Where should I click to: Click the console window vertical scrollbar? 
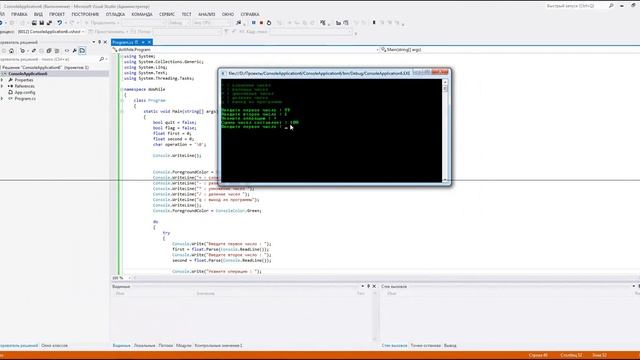pyautogui.click(x=445, y=131)
